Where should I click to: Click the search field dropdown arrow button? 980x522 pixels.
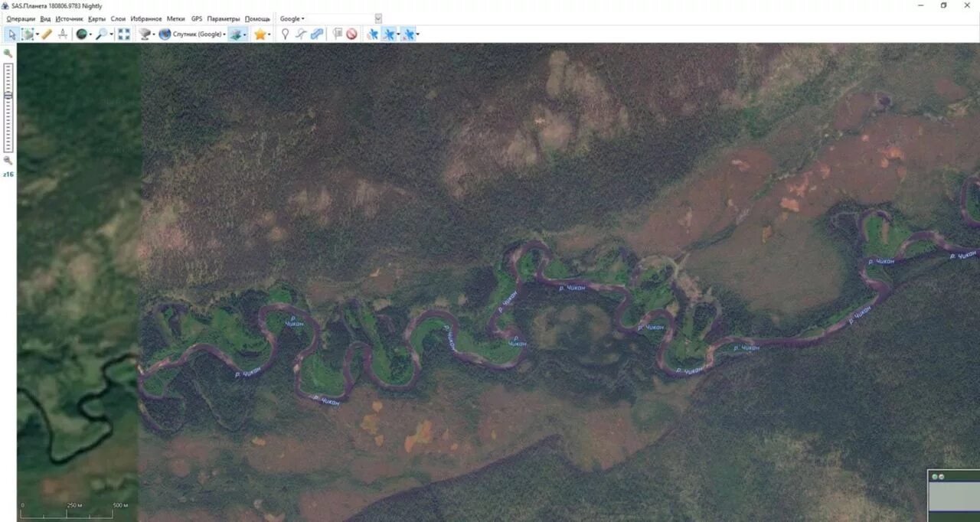[x=378, y=18]
